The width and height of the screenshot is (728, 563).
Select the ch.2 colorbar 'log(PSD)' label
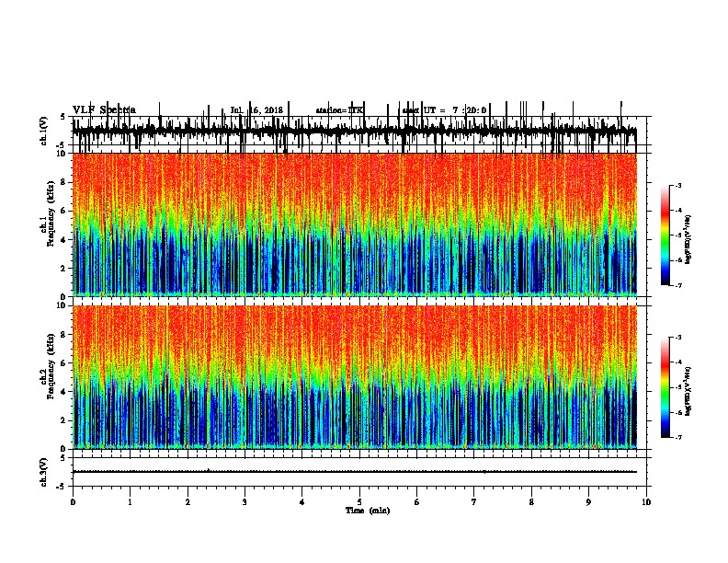(688, 391)
